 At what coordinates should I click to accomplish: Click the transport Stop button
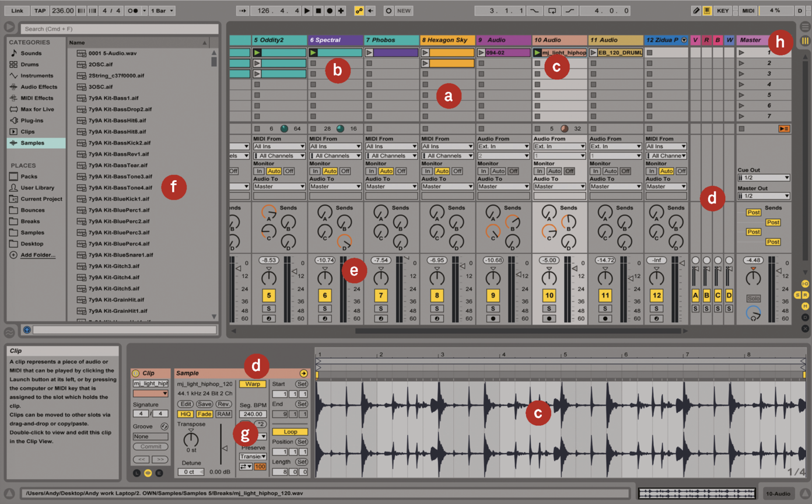pos(318,10)
